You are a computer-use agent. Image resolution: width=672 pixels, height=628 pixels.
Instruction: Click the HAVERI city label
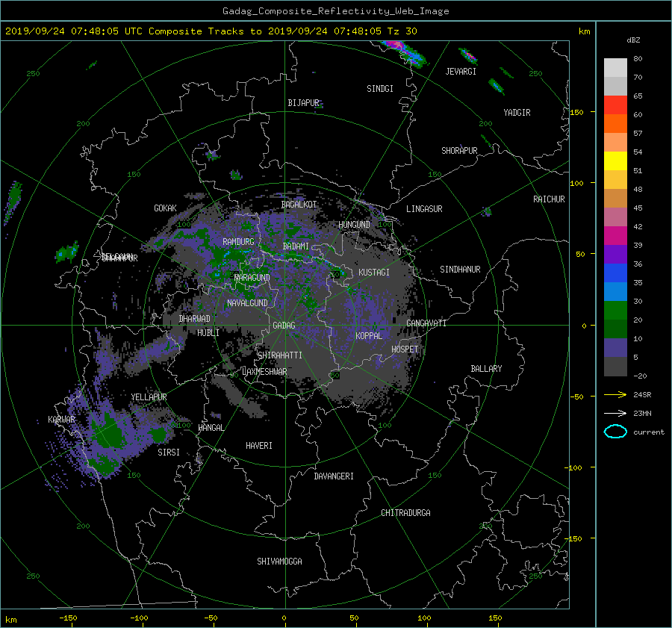259,446
